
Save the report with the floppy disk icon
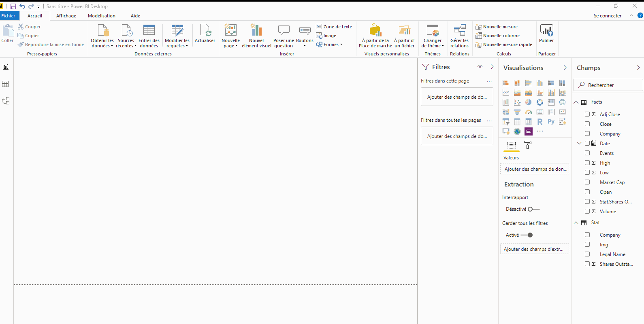13,6
